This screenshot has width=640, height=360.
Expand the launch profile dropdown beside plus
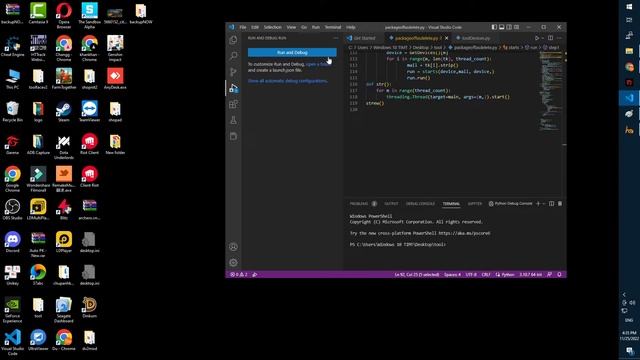544,204
